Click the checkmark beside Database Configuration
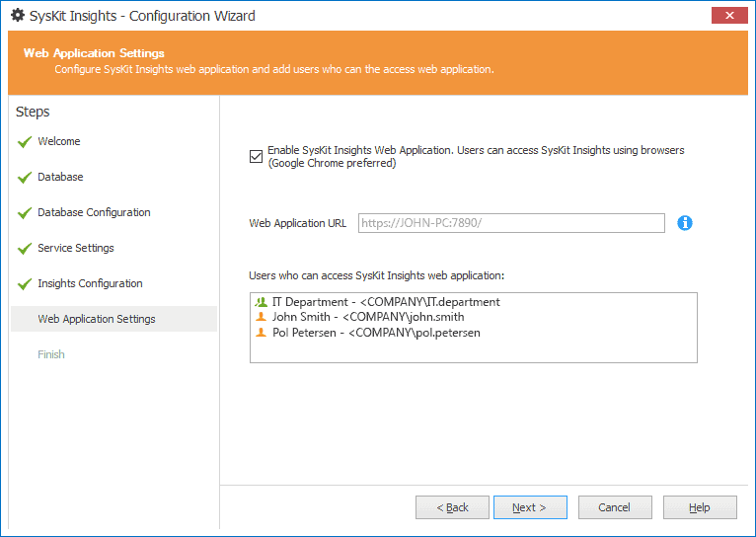756x537 pixels. (x=25, y=212)
